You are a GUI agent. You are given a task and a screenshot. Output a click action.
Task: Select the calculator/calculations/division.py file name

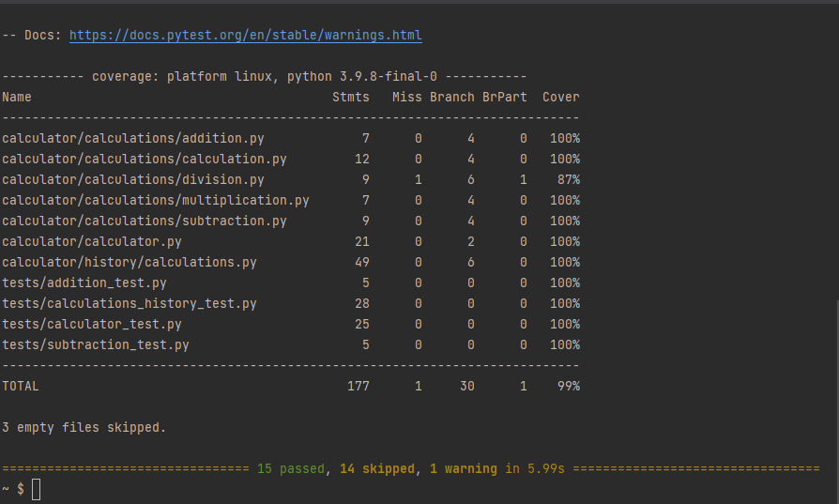[x=133, y=180]
